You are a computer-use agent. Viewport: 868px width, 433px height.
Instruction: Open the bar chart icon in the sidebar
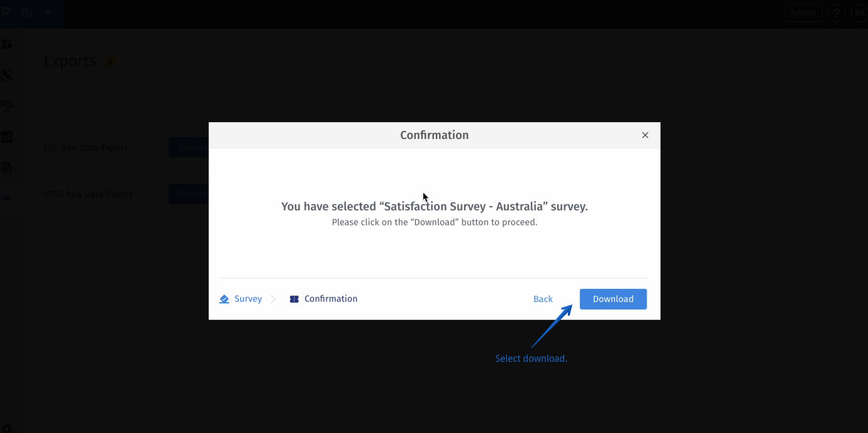[x=7, y=137]
